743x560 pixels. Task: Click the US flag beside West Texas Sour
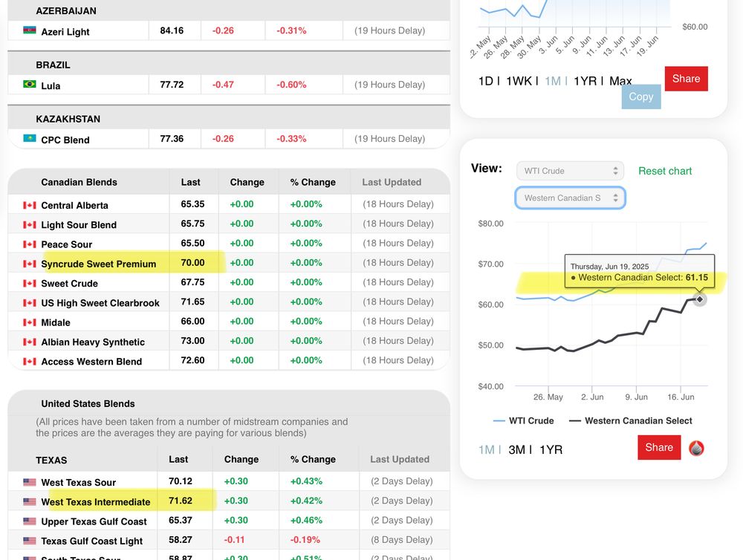[x=30, y=482]
